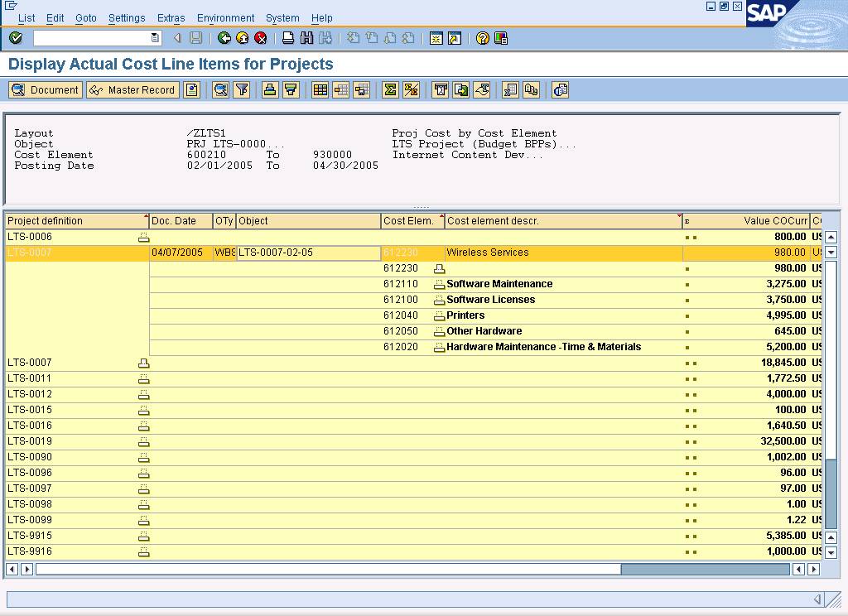
Task: Expand the LTS-0019 subtotal row
Action: [x=143, y=441]
